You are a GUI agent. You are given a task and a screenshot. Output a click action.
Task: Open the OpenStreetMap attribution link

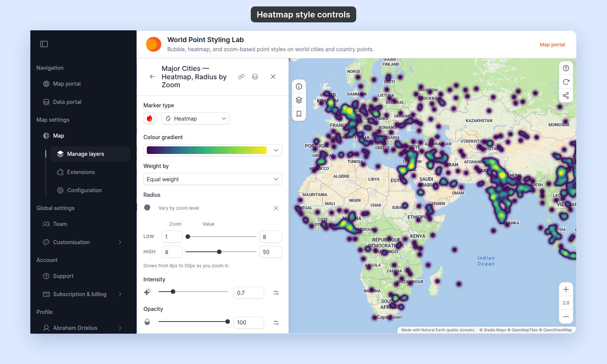pyautogui.click(x=555, y=330)
